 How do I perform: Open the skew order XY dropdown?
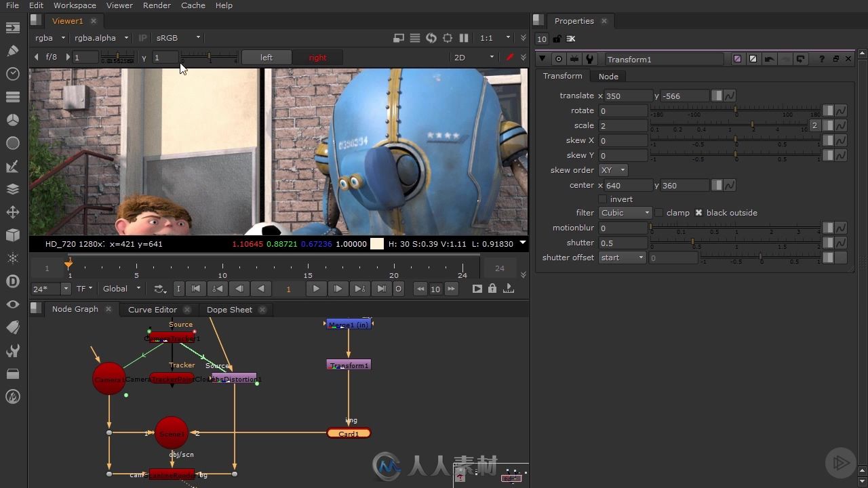point(612,170)
